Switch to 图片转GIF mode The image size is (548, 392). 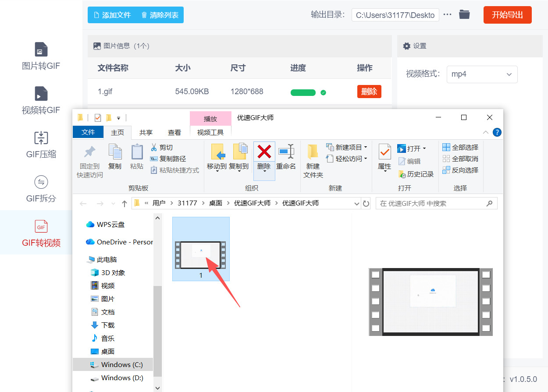coord(41,57)
